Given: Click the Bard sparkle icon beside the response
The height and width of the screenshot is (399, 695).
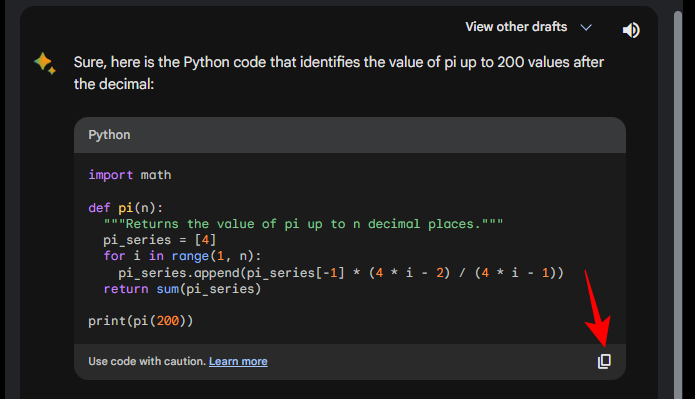Looking at the screenshot, I should [45, 63].
